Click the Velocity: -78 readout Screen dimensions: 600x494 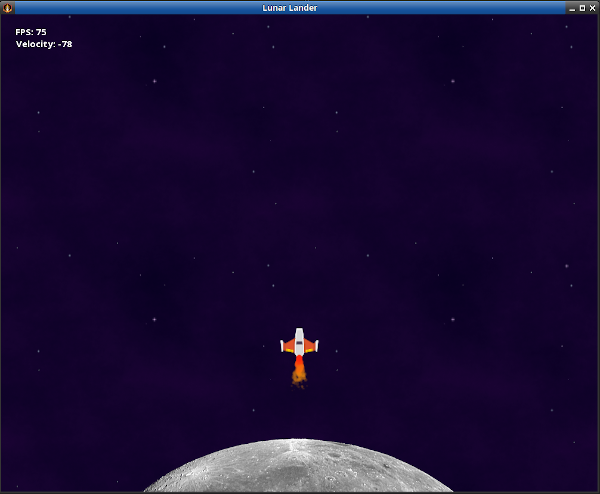pos(44,44)
